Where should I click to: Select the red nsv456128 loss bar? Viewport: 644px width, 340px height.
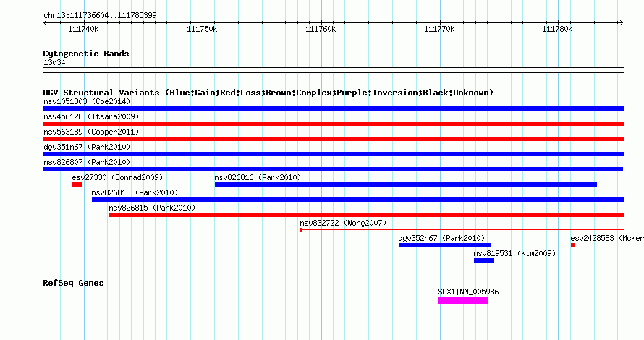333,124
